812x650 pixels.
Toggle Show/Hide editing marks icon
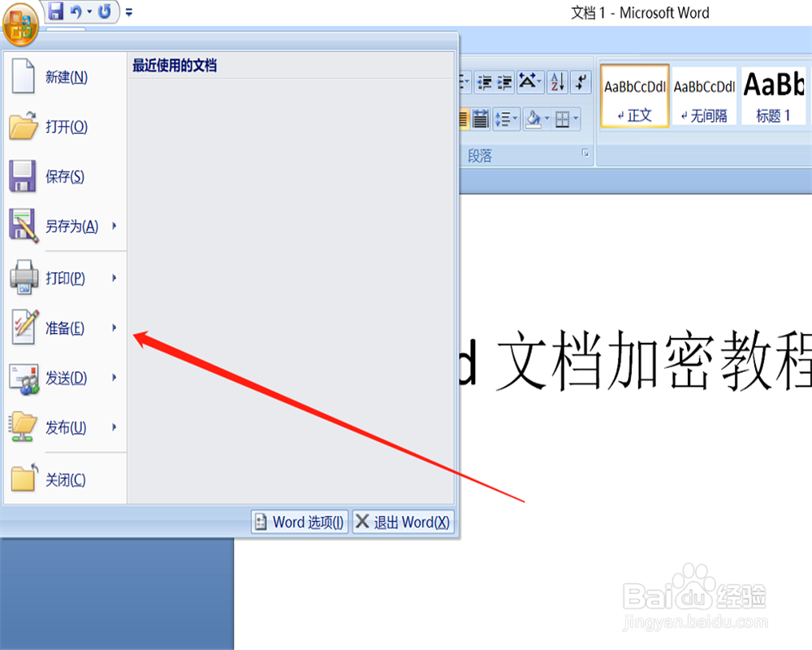coord(581,82)
